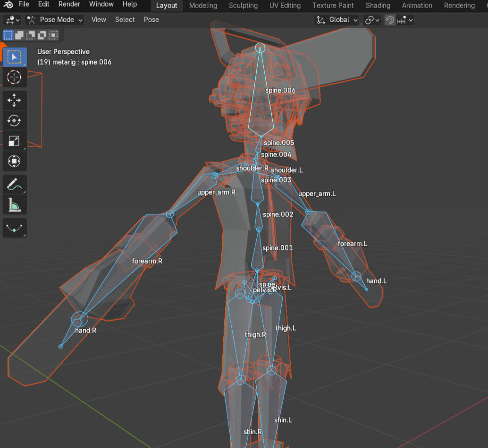Toggle the snapping magnet
This screenshot has width=488, height=448.
[390, 20]
